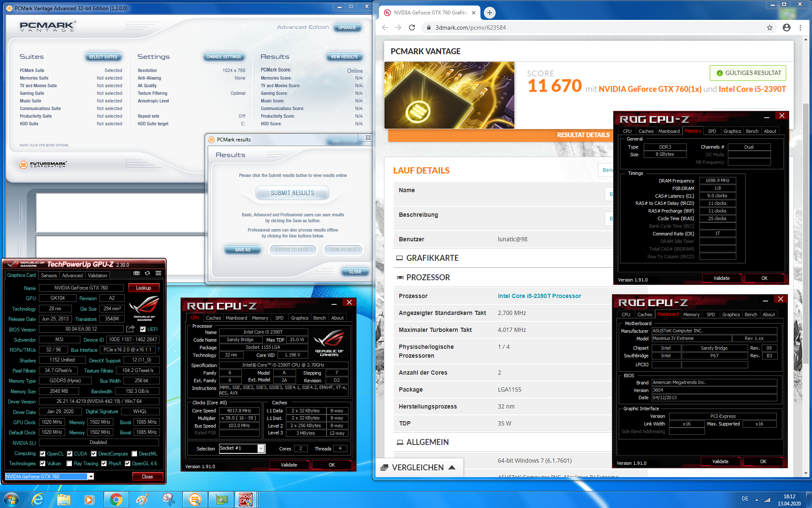Click the Windows Start orb
This screenshot has width=812, height=508.
11,500
